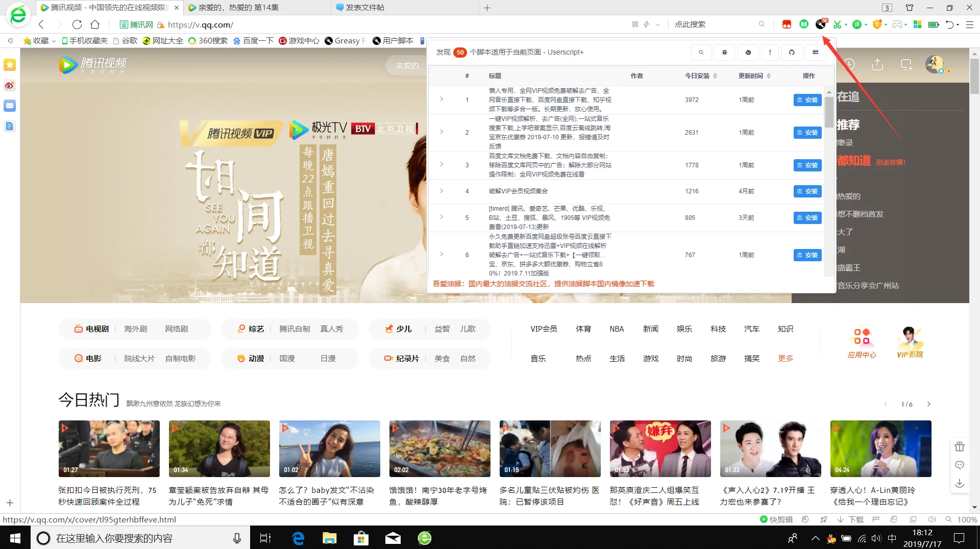This screenshot has height=549, width=980.
Task: Open the Weibo sidebar icon
Action: click(10, 85)
